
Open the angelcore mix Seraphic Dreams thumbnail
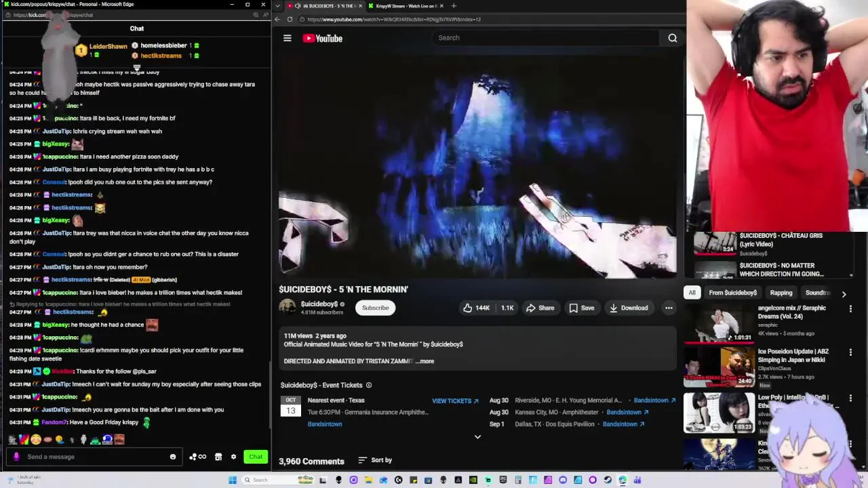pos(719,324)
